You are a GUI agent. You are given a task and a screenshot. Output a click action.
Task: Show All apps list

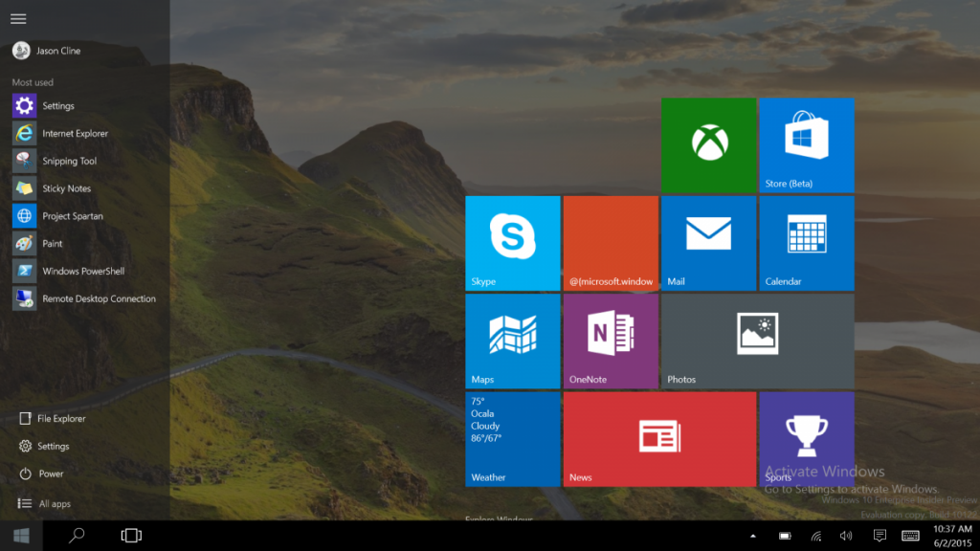pyautogui.click(x=44, y=503)
